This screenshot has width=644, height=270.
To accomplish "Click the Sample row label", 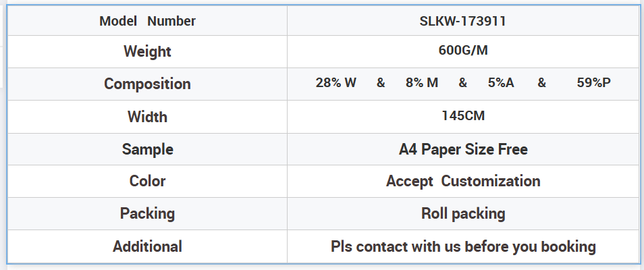I will (147, 149).
